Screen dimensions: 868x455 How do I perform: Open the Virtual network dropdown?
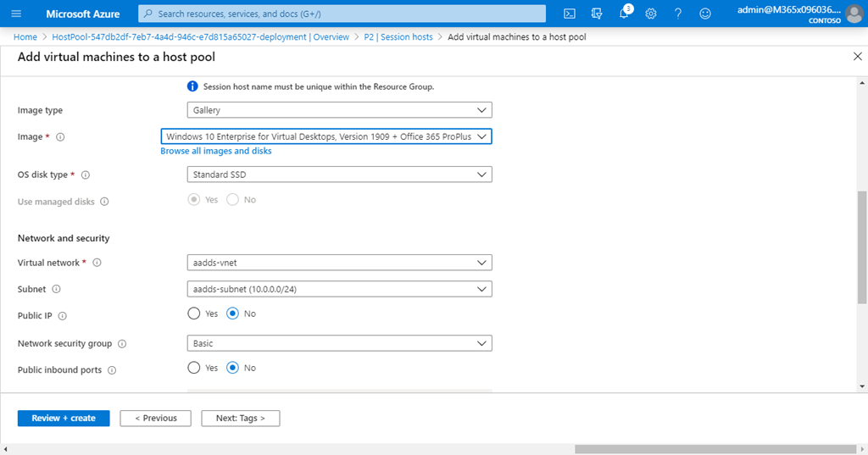339,263
